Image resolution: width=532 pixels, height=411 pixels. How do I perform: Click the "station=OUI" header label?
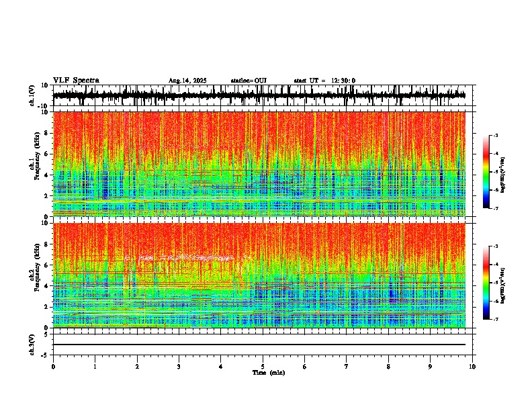(249, 81)
